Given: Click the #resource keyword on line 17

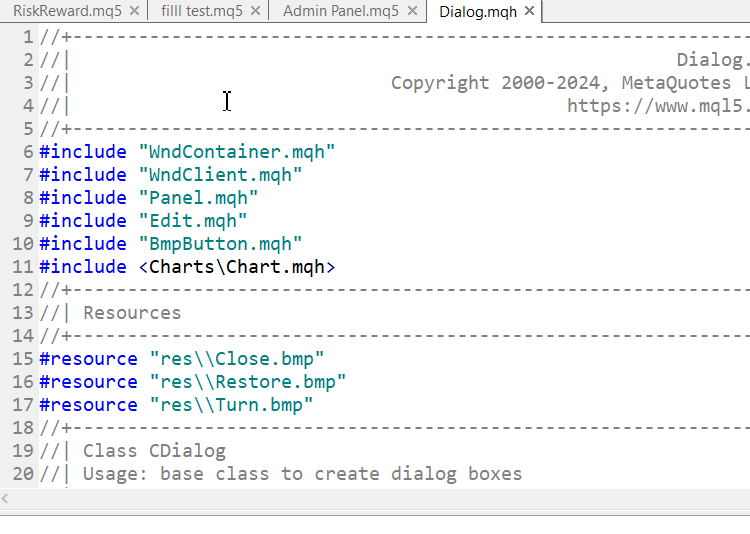Looking at the screenshot, I should [x=88, y=405].
